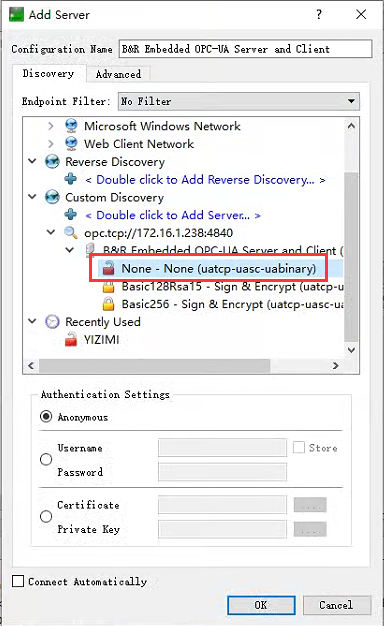The width and height of the screenshot is (384, 626).
Task: Click the scroll left arrow of the tree
Action: pos(31,365)
